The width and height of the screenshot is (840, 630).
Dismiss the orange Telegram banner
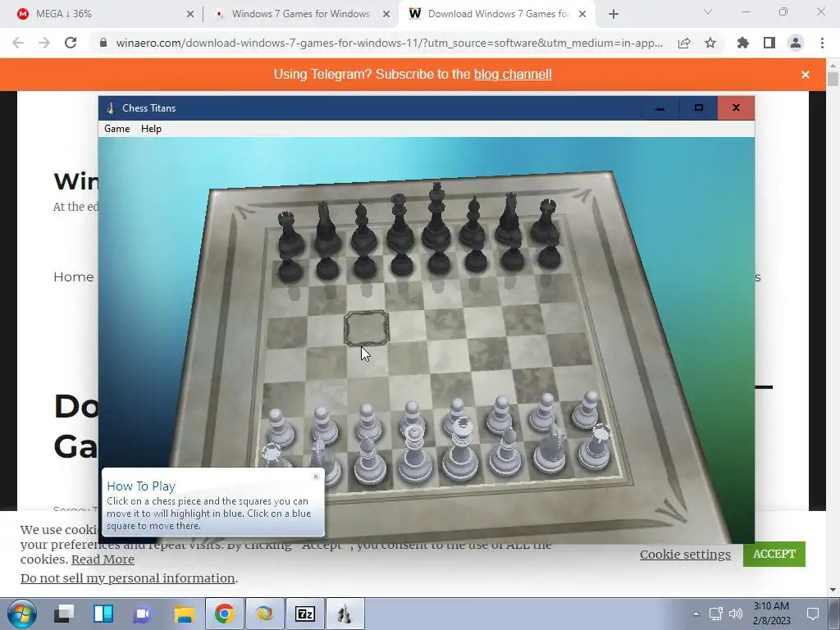806,75
